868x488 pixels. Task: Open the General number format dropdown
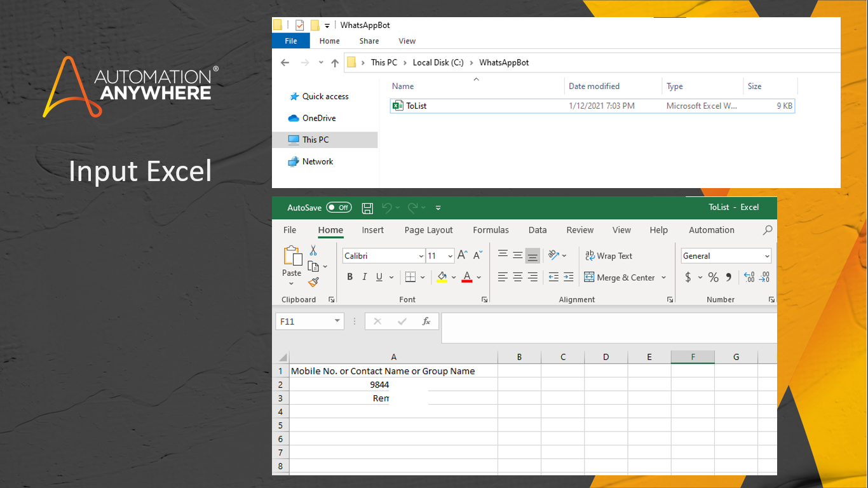pos(767,256)
